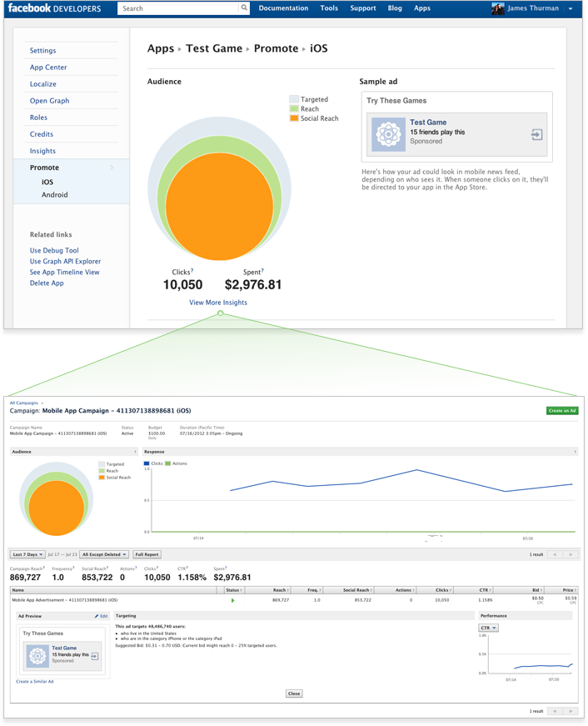588x726 pixels.
Task: Click the Delete App link
Action: 47,283
